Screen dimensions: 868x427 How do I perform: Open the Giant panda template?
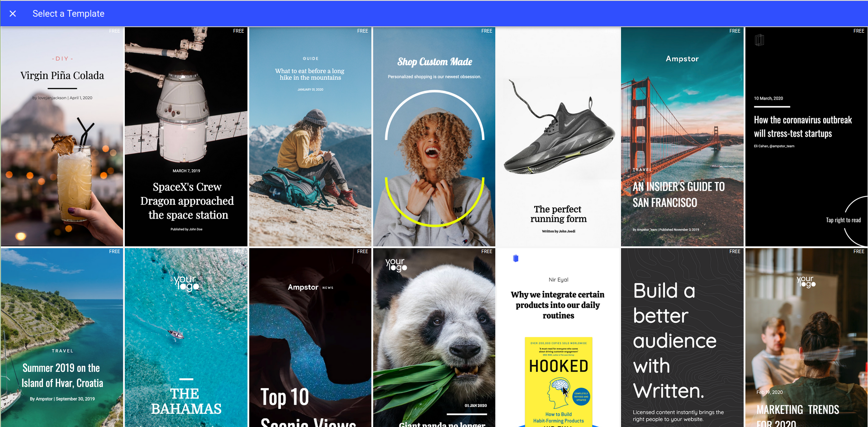point(434,337)
